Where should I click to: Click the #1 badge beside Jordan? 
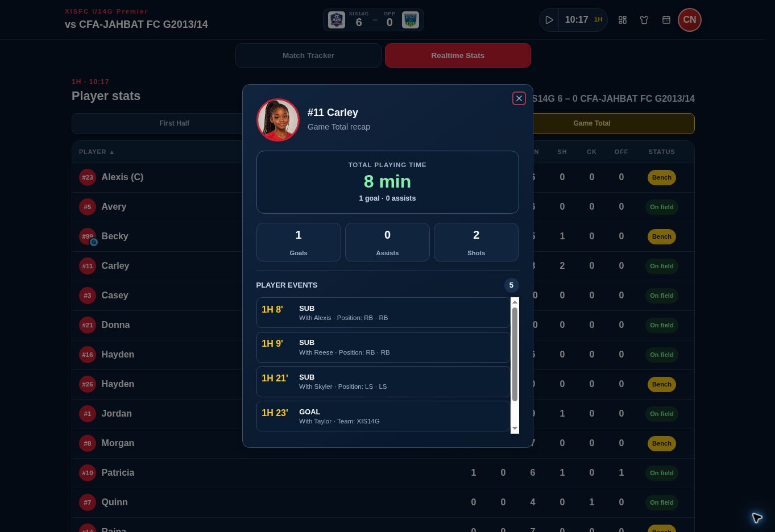coord(88,414)
